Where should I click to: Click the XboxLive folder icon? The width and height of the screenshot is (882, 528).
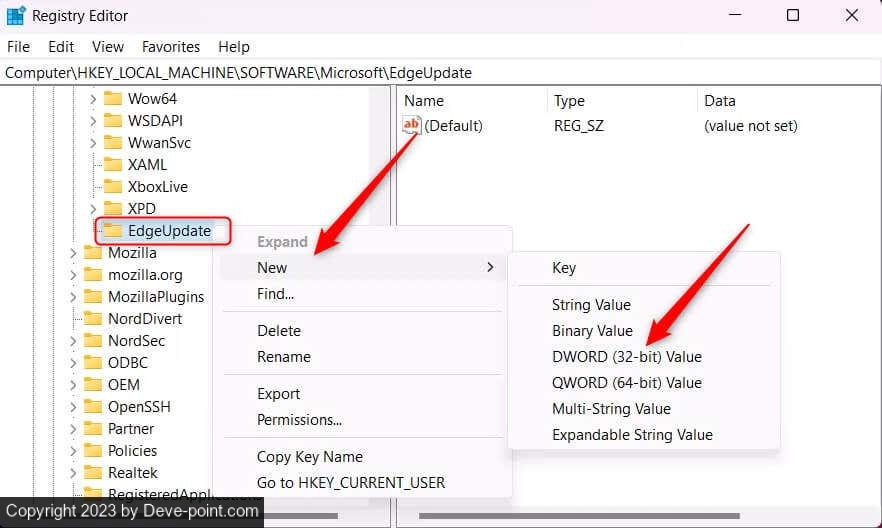coord(113,187)
